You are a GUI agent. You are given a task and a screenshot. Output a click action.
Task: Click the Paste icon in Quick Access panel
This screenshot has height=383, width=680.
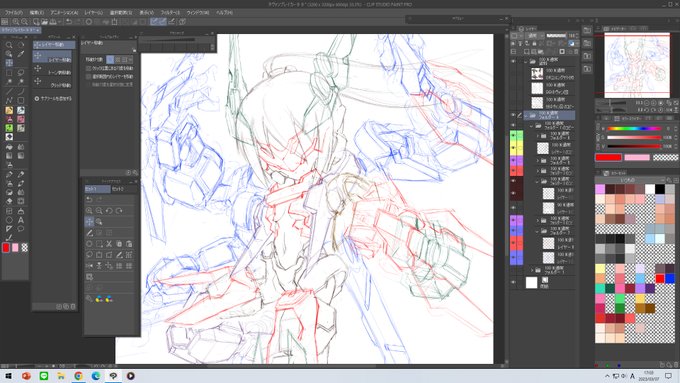click(x=129, y=244)
